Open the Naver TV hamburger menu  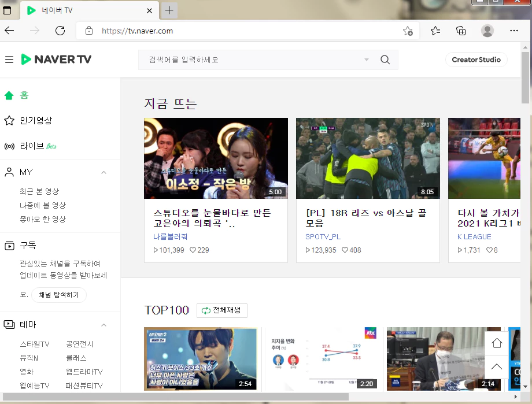pos(9,60)
